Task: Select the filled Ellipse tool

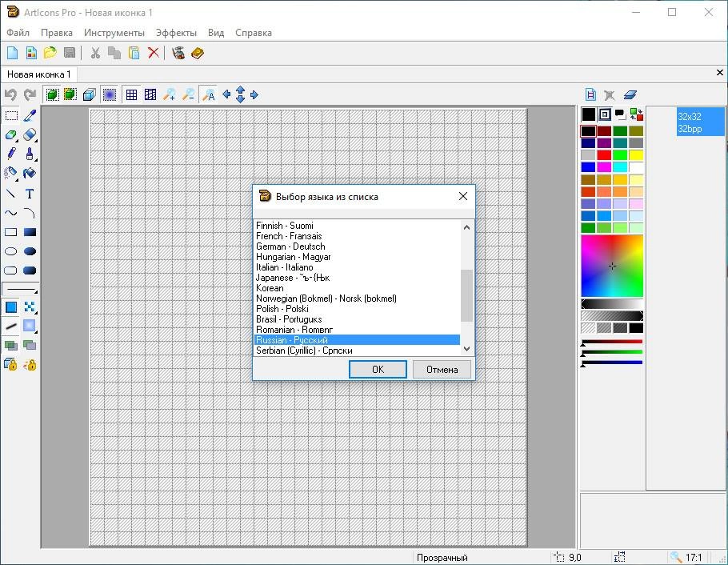Action: 30,251
